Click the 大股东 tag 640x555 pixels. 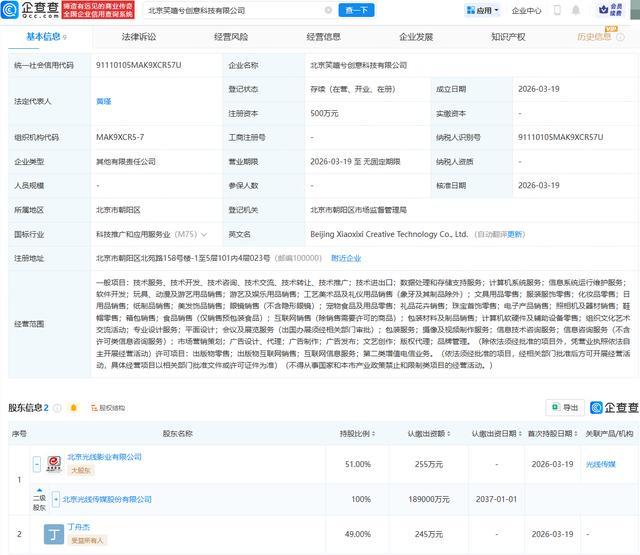(81, 471)
